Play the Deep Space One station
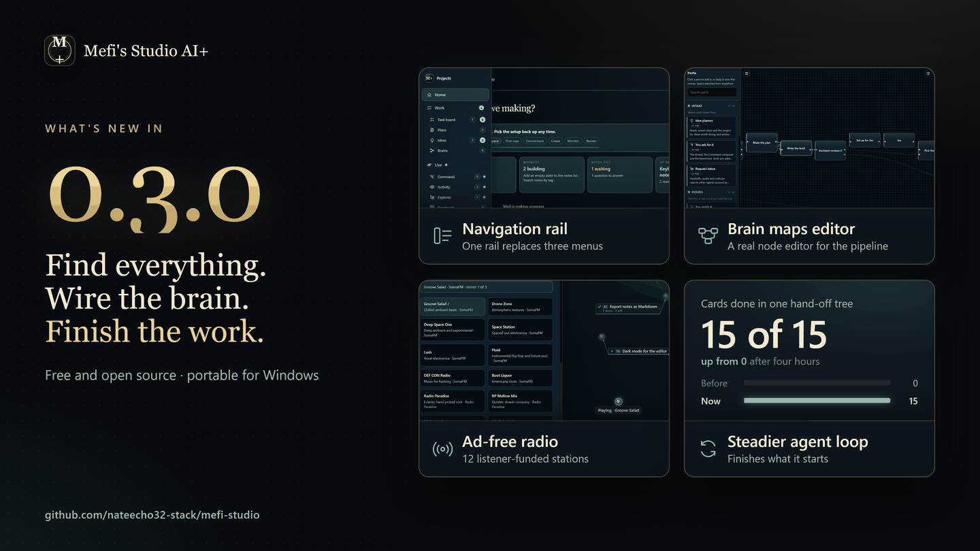This screenshot has width=980, height=551. point(453,330)
